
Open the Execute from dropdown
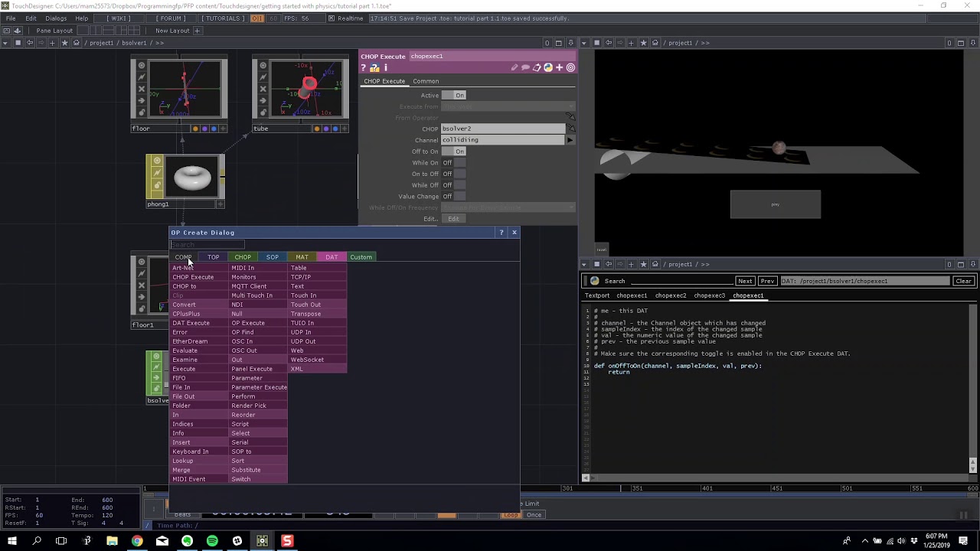tap(508, 106)
